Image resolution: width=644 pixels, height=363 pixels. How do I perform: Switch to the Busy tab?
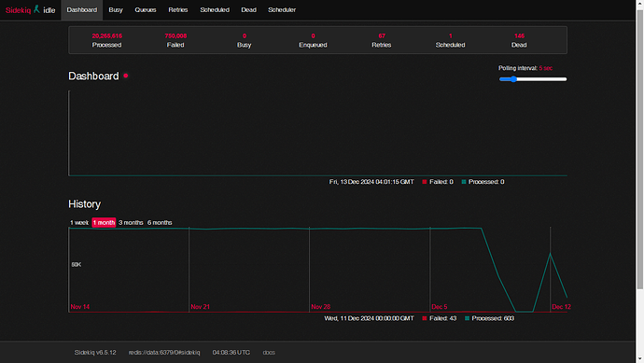pos(116,10)
